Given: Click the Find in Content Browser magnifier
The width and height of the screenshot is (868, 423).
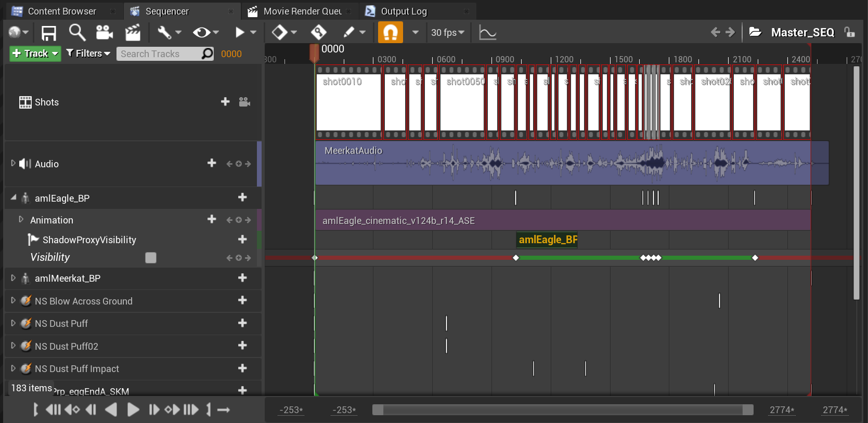Looking at the screenshot, I should 77,33.
